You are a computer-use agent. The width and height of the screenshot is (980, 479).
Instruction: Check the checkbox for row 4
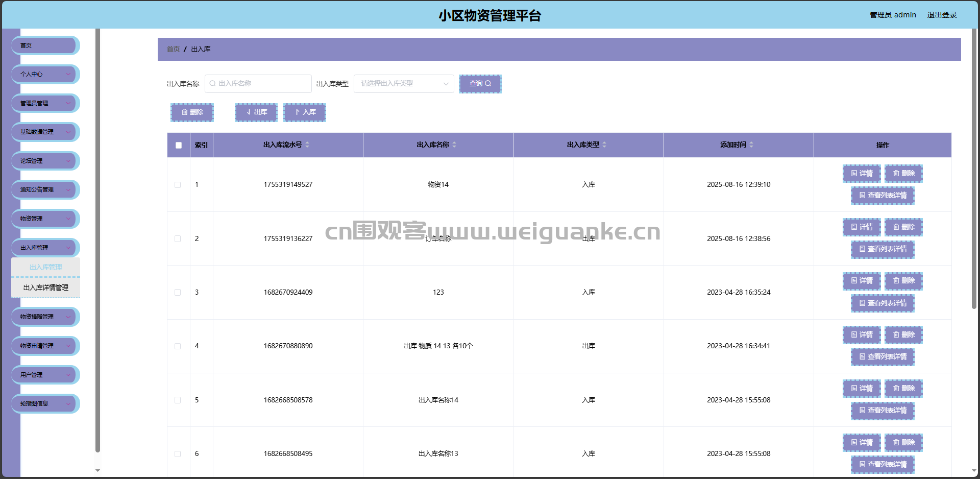coord(178,346)
